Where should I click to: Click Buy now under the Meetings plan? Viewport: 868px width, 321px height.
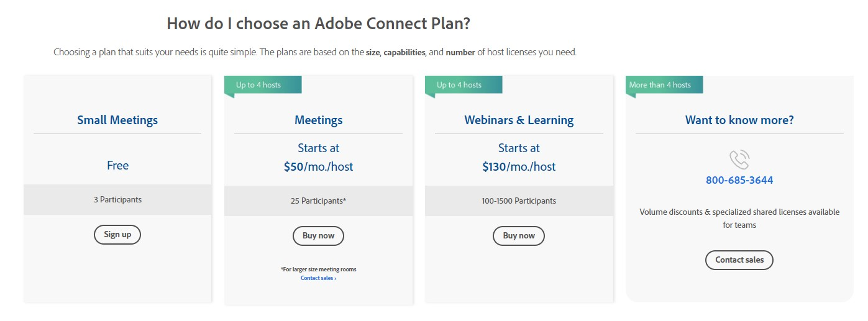point(318,236)
